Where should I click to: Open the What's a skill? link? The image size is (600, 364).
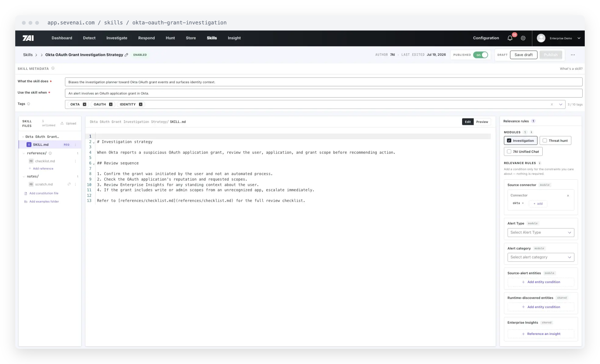pos(571,69)
